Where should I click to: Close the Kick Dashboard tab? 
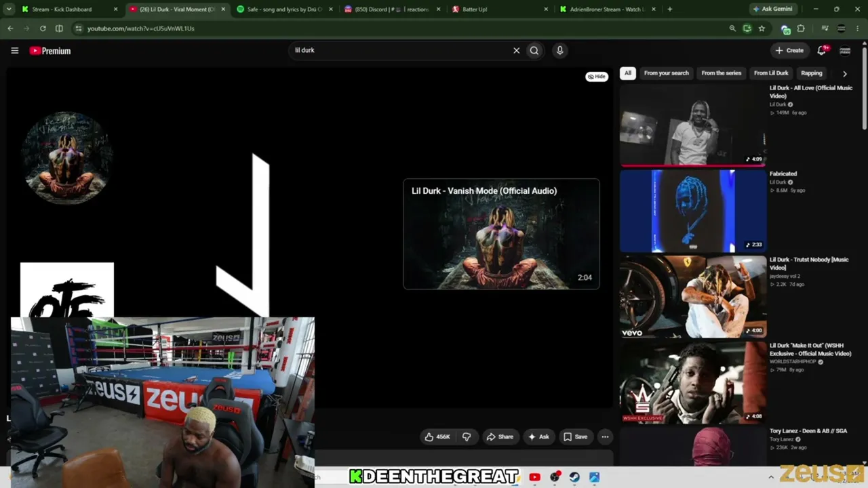(x=115, y=9)
